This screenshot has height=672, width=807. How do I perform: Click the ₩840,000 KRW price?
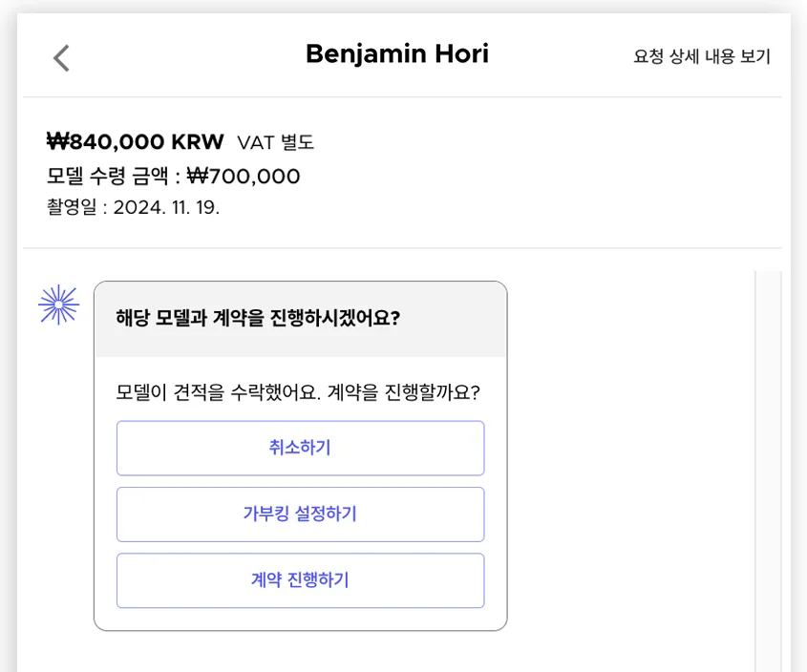tap(135, 142)
